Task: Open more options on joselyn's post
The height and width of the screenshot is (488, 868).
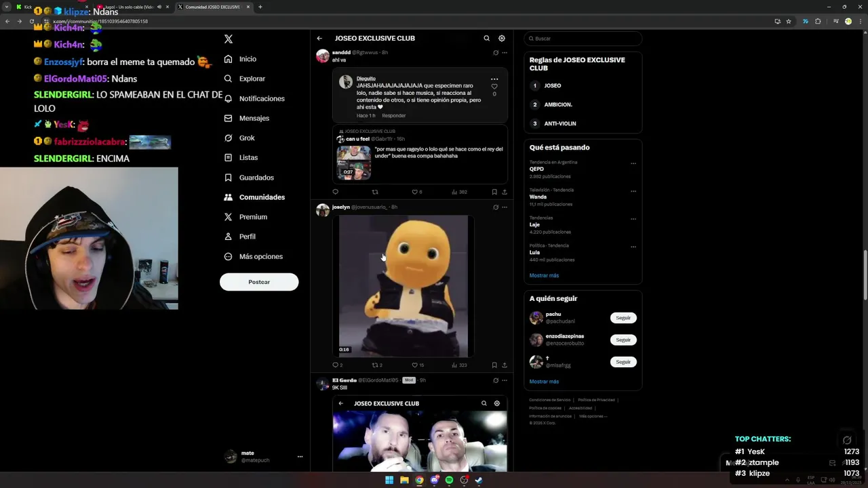Action: click(505, 207)
